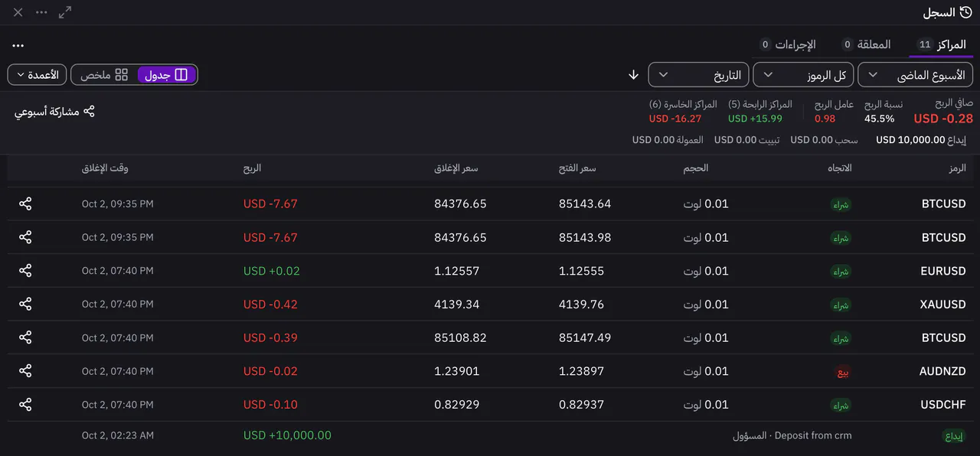Viewport: 980px width, 456px height.
Task: Click the سعر الإغلاق column header
Action: (x=456, y=168)
